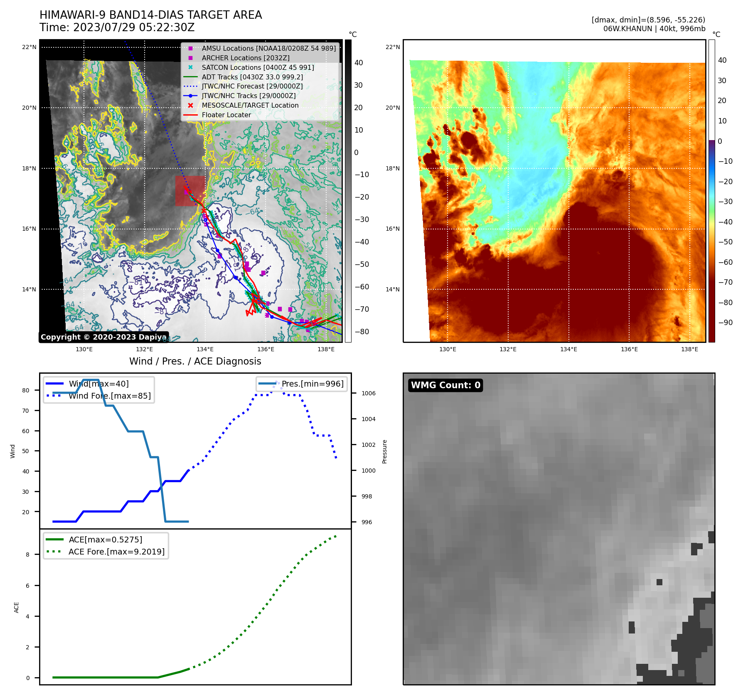This screenshot has height=700, width=743.
Task: Click the 136°E label under the color map
Action: (629, 349)
